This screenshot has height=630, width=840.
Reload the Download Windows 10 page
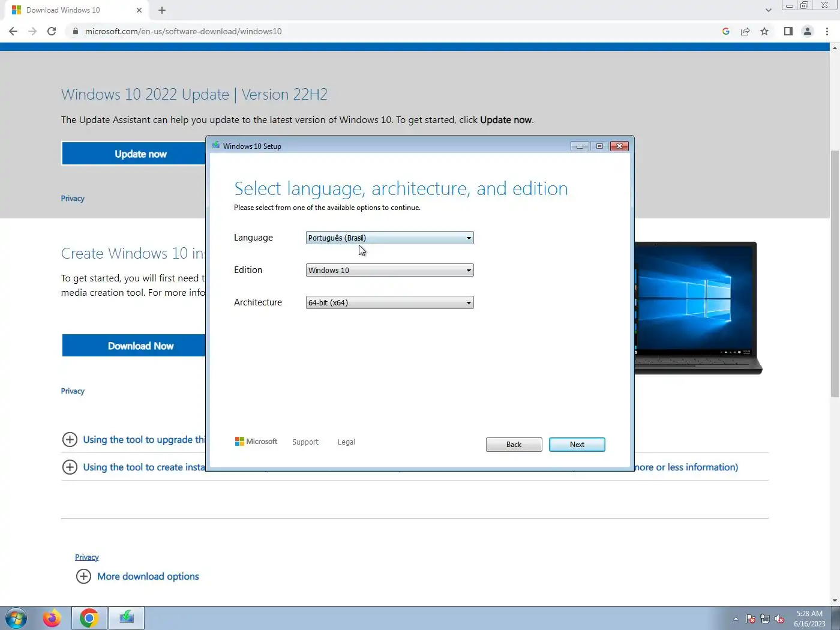pos(52,31)
